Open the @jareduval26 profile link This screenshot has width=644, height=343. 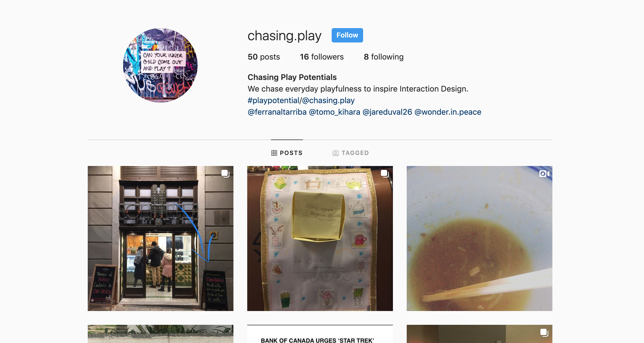pyautogui.click(x=387, y=112)
